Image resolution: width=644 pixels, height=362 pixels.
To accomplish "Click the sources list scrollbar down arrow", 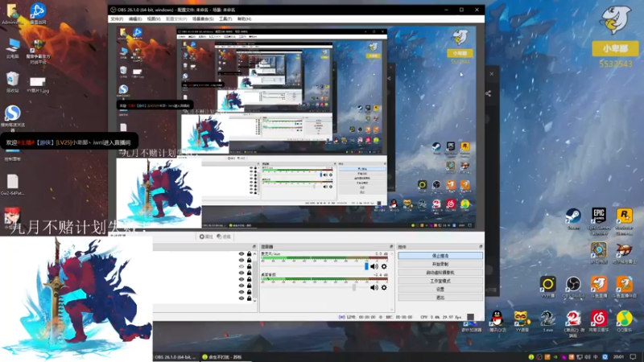I will click(255, 300).
